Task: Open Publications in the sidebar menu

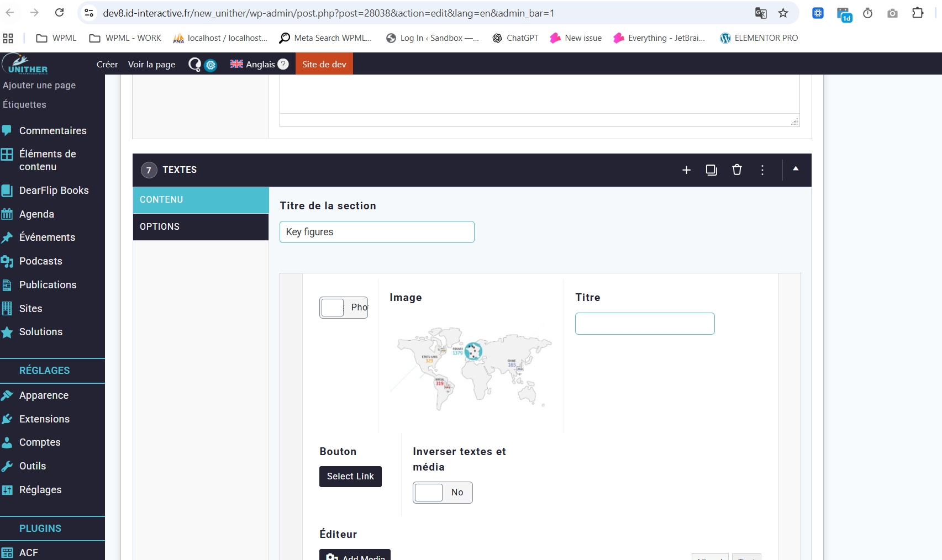Action: 48,285
